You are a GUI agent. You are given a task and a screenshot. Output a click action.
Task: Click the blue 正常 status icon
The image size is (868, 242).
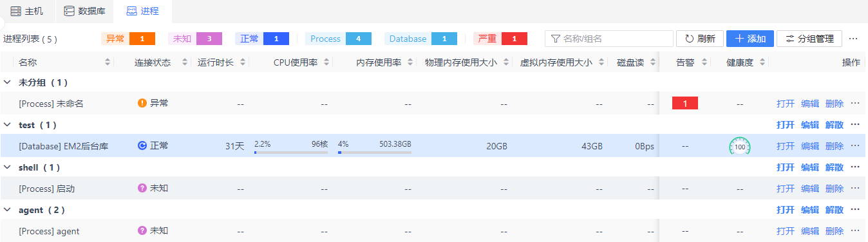coord(142,145)
